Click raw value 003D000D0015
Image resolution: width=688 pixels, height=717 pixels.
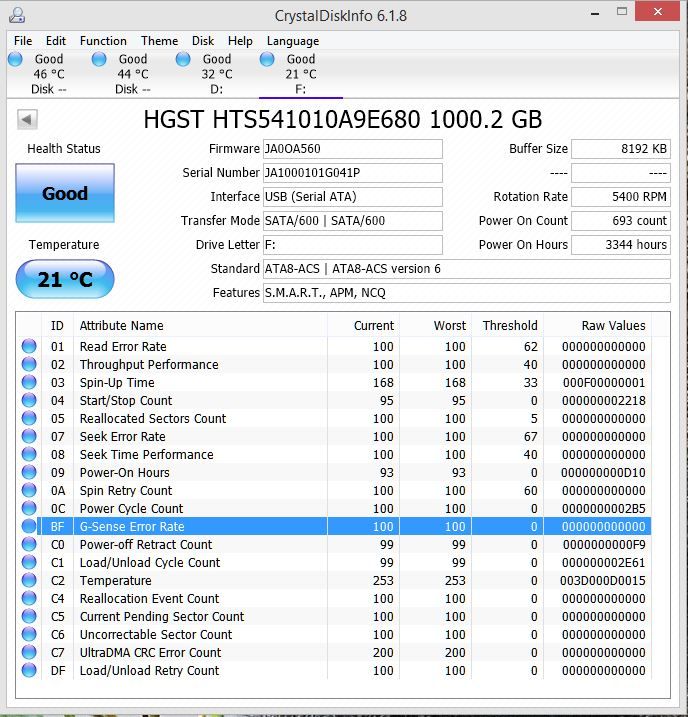(603, 580)
